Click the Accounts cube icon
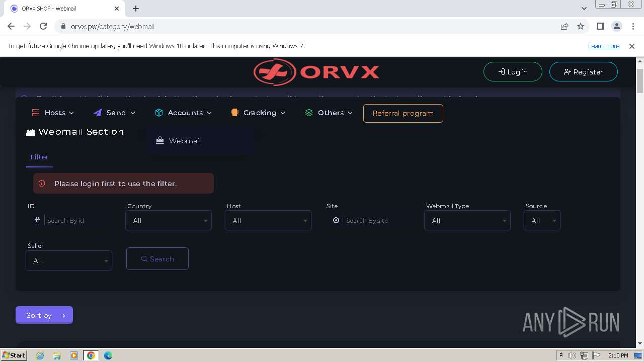Image resolution: width=644 pixels, height=362 pixels. (x=159, y=113)
